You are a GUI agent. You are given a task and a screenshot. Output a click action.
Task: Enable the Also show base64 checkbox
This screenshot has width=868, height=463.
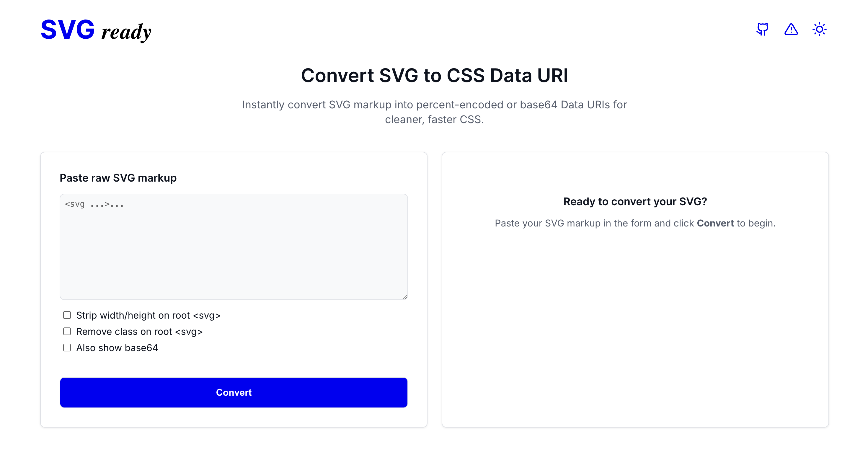[x=67, y=348]
